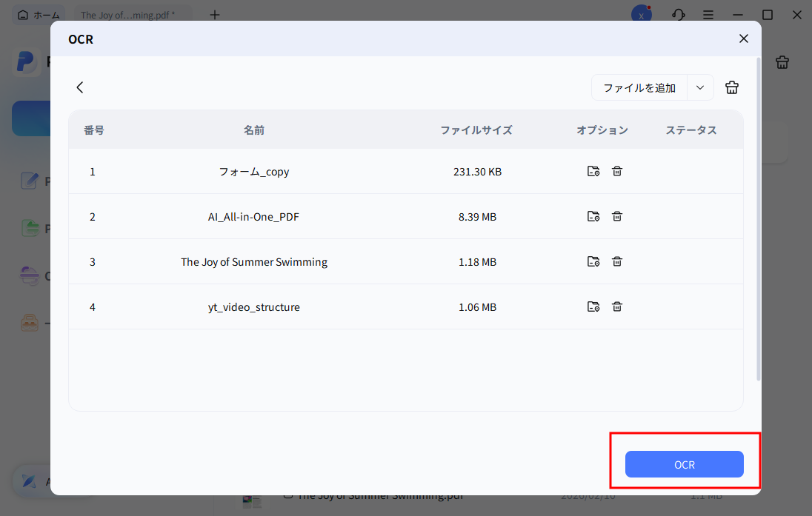This screenshot has height=516, width=812.
Task: Expand the ファイルを追加 dropdown arrow
Action: pos(700,87)
